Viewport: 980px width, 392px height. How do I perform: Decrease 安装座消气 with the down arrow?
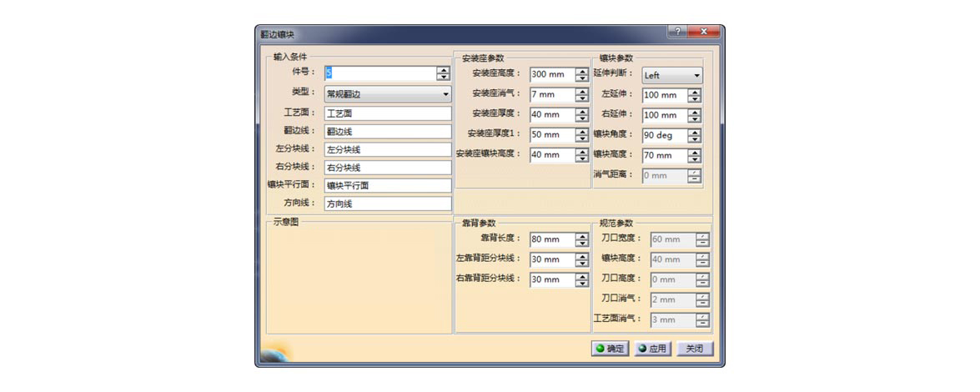[581, 98]
